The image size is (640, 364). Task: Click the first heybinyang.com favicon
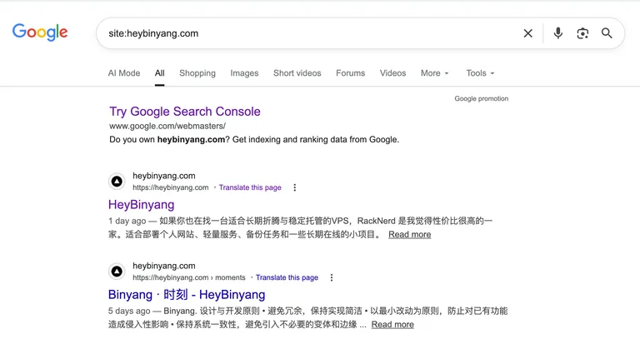(x=117, y=182)
